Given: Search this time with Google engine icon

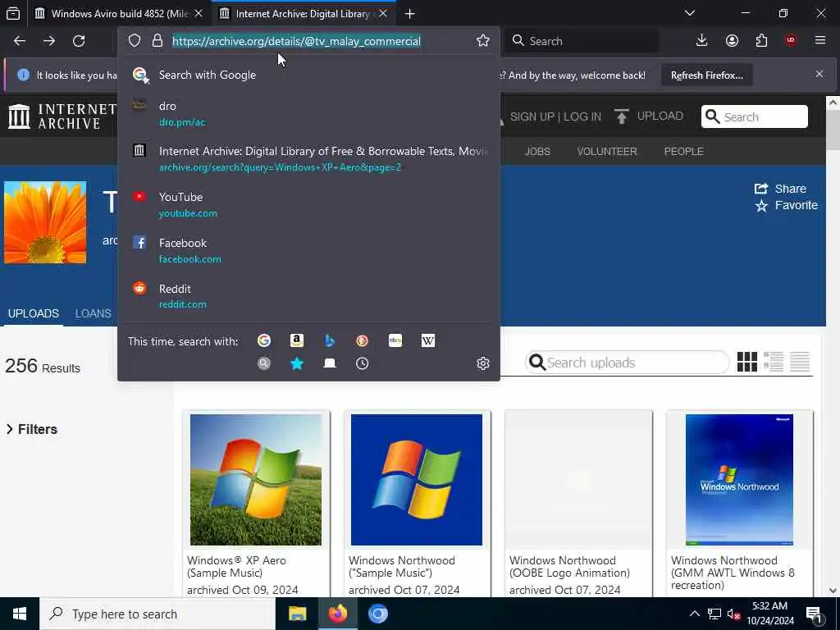Looking at the screenshot, I should click(x=264, y=340).
